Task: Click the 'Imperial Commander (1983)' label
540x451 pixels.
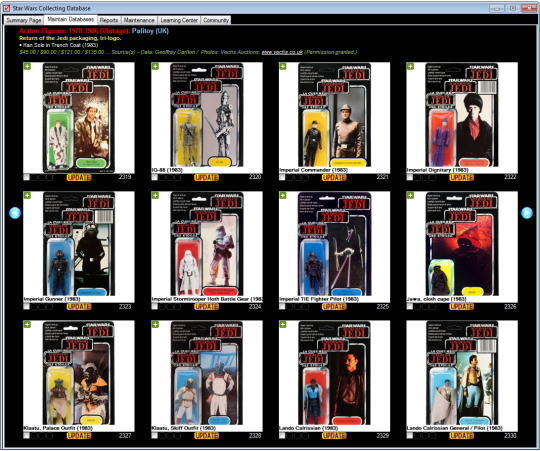Action: (x=313, y=170)
